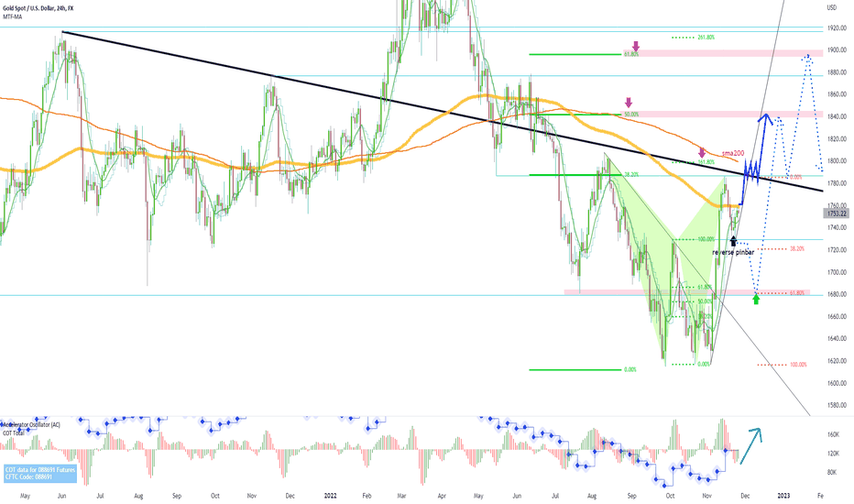The width and height of the screenshot is (854, 504).
Task: Click the 160K oscillator axis label
Action: pos(833,434)
